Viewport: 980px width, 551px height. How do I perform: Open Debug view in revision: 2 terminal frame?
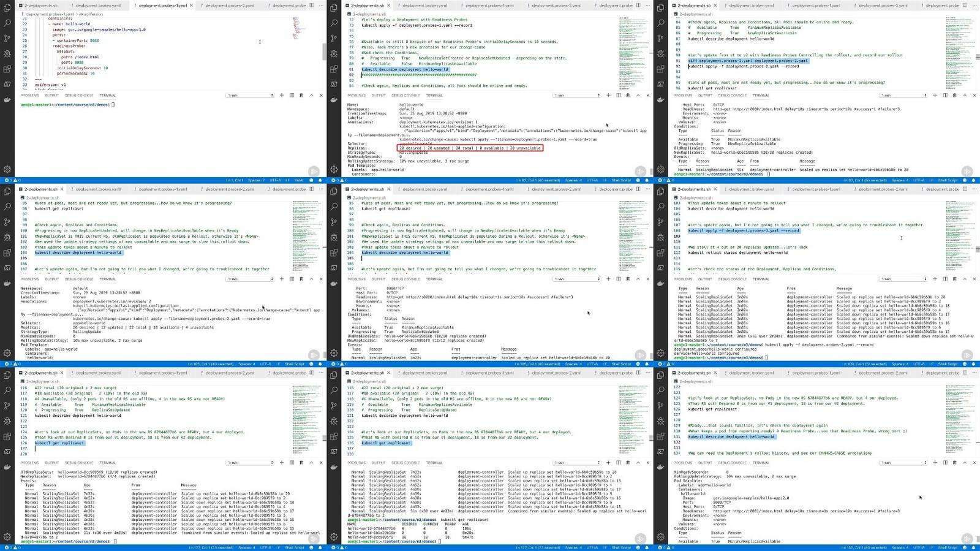point(7,237)
